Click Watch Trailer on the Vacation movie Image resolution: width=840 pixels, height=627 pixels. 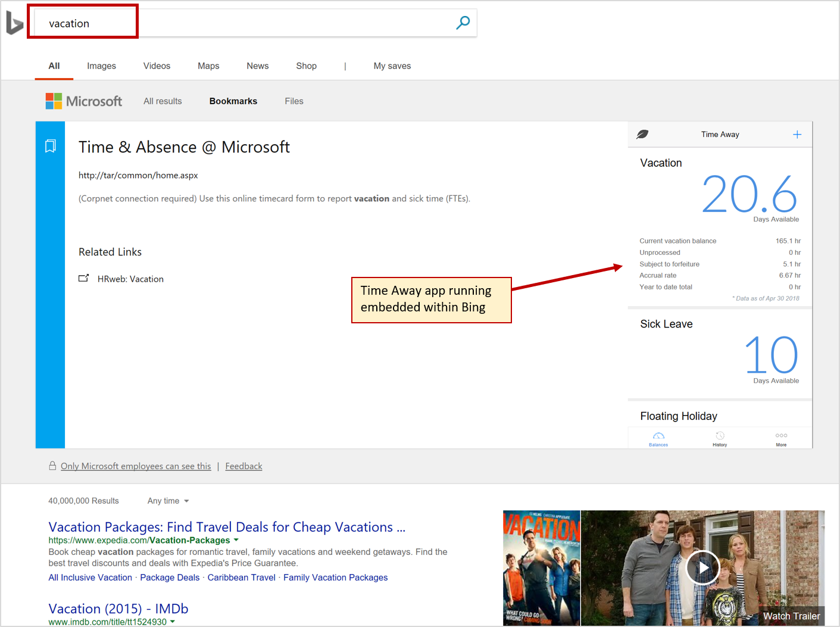[x=791, y=616]
